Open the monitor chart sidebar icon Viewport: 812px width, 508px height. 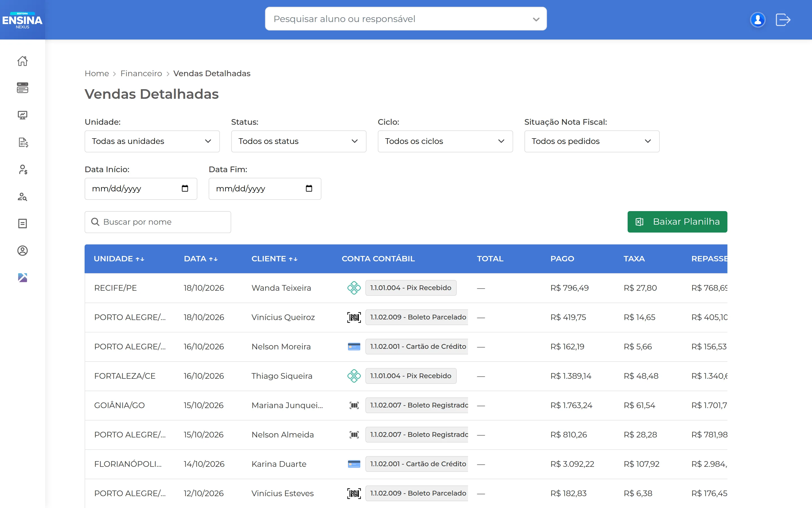tap(23, 115)
